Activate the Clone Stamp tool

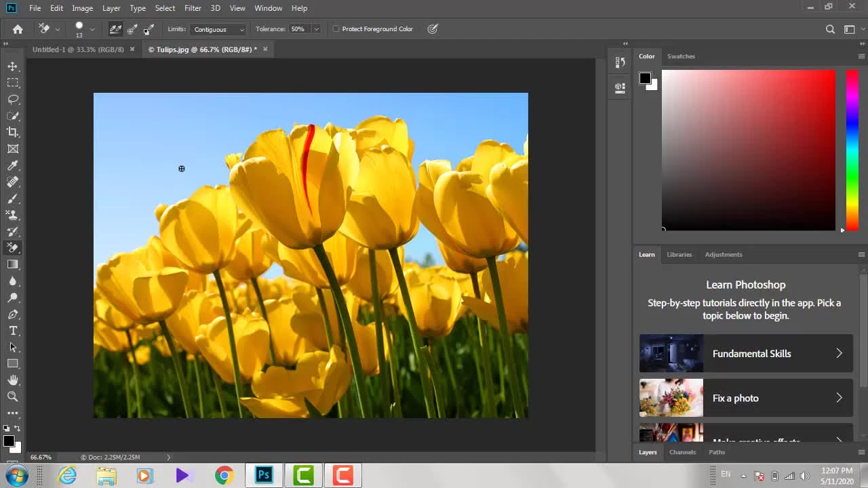13,215
